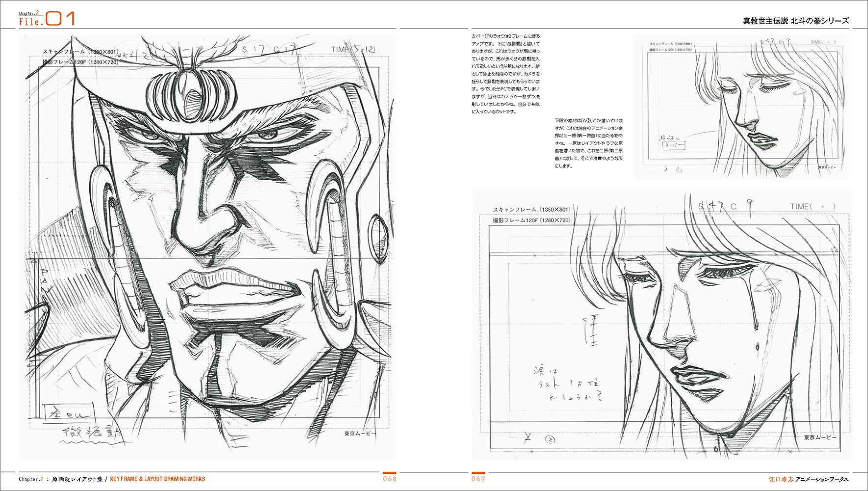The image size is (868, 491).
Task: Click page number 068
Action: [389, 479]
